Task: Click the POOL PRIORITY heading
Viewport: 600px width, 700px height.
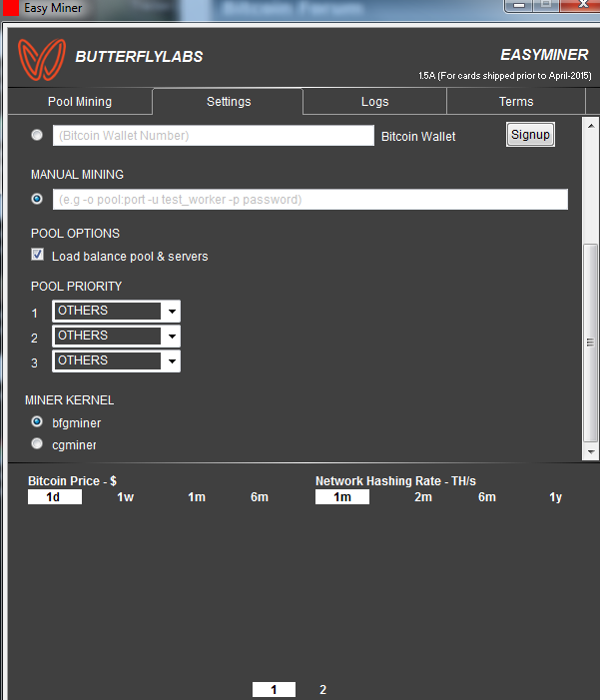Action: click(x=76, y=287)
